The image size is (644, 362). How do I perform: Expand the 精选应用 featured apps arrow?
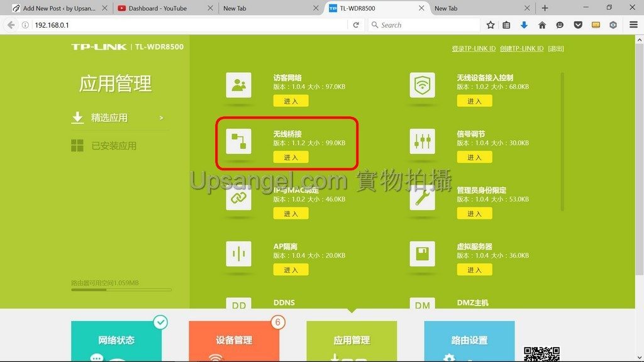161,118
